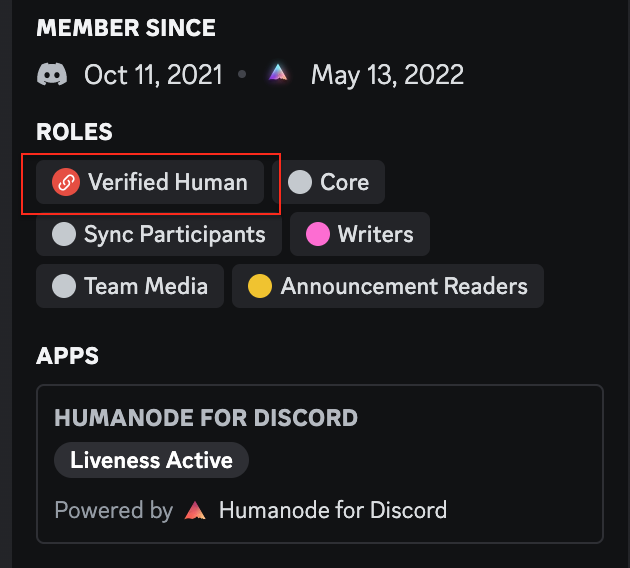The width and height of the screenshot is (630, 568).
Task: Click the Discord join date Oct 11, 2021
Action: click(153, 75)
